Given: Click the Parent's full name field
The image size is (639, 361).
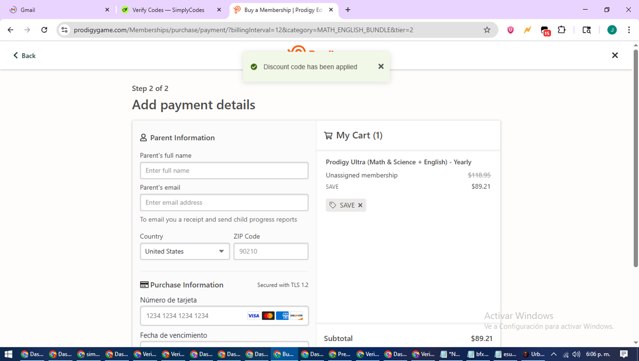Looking at the screenshot, I should pyautogui.click(x=224, y=170).
